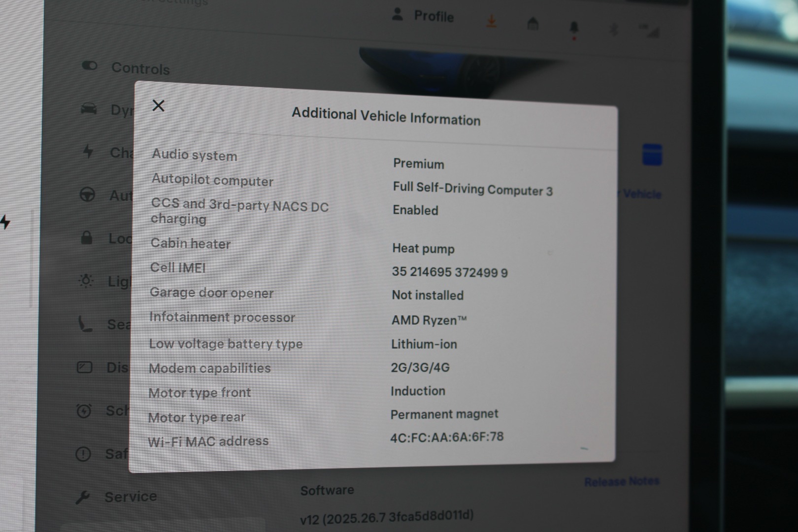The width and height of the screenshot is (798, 532).
Task: Tap the Bluetooth status icon
Action: (613, 30)
